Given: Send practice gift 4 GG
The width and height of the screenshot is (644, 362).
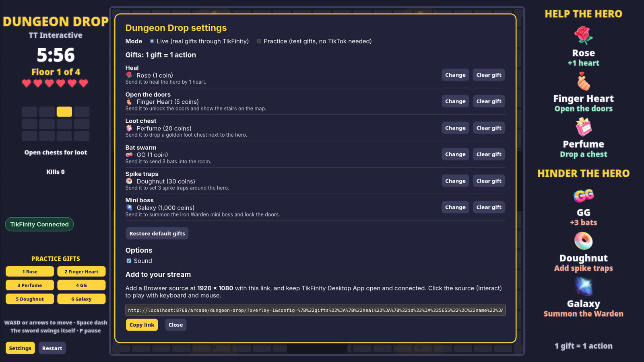Looking at the screenshot, I should (81, 285).
